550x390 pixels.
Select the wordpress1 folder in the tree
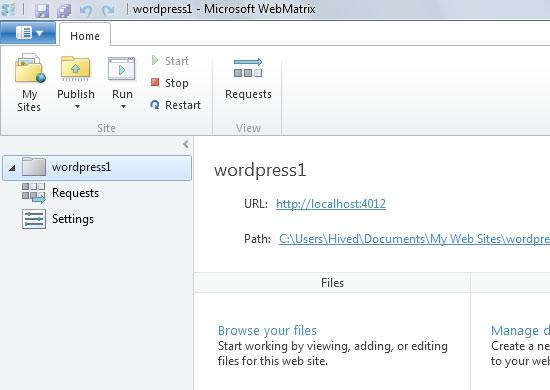click(97, 168)
